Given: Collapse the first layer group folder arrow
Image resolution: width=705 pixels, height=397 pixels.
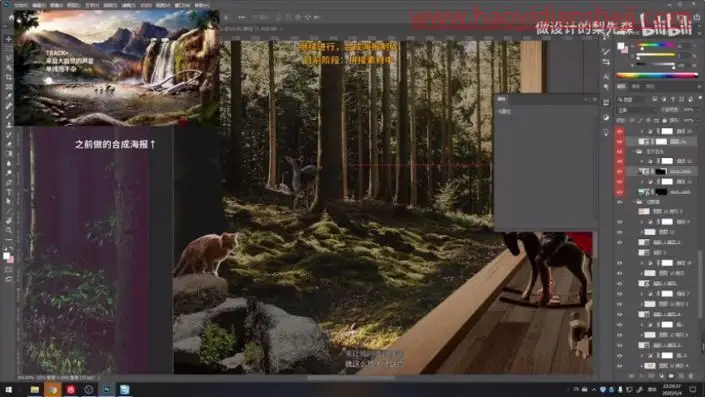Looking at the screenshot, I should coord(634,152).
